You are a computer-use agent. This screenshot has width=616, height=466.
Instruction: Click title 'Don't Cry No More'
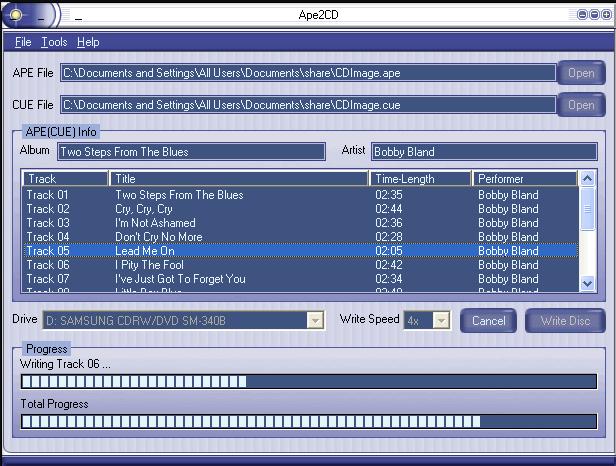click(x=159, y=237)
